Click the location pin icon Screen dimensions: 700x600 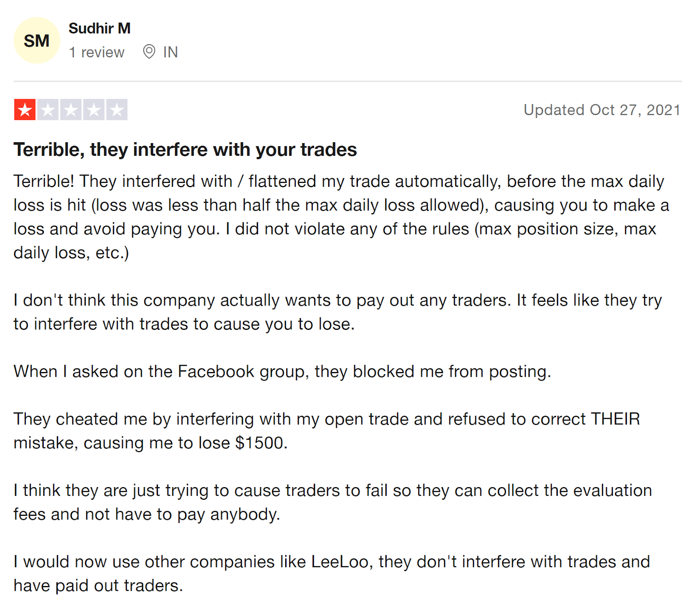point(149,52)
